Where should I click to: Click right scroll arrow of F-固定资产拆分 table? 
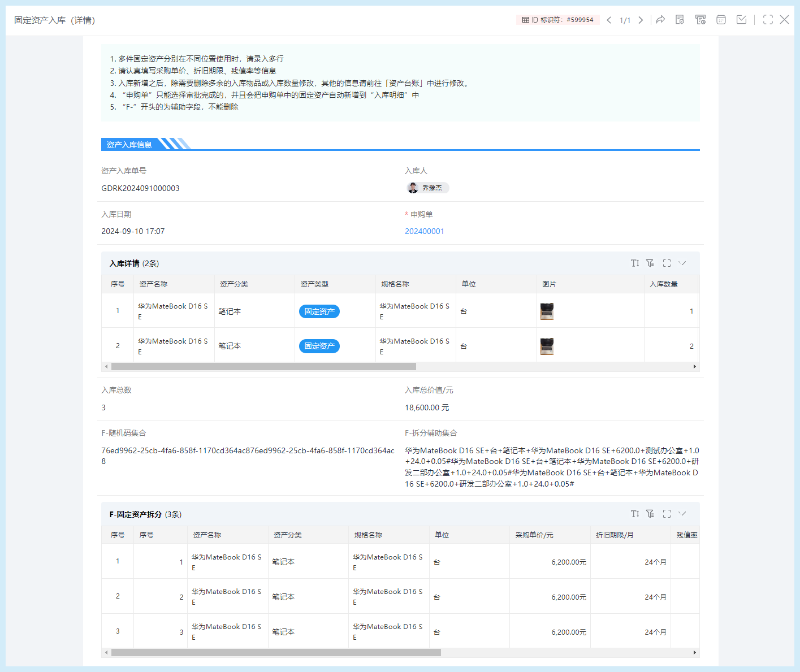click(x=694, y=653)
